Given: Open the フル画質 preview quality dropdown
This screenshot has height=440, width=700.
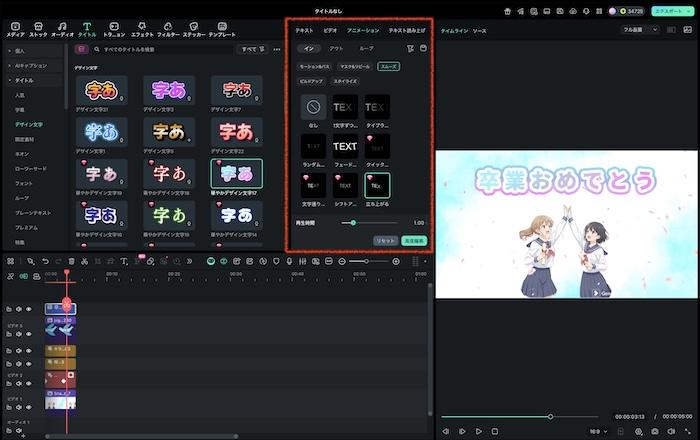Looking at the screenshot, I should tap(640, 29).
